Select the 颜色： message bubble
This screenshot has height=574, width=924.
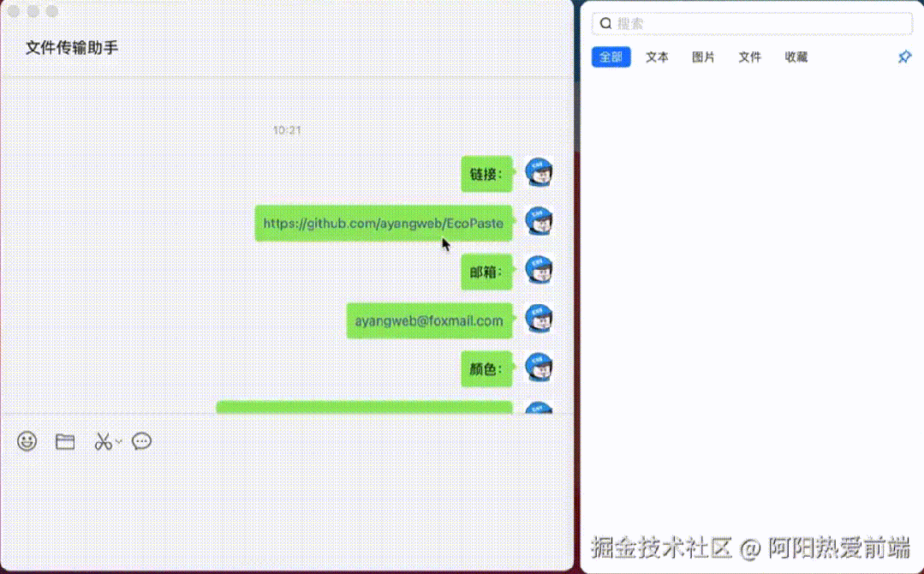486,369
